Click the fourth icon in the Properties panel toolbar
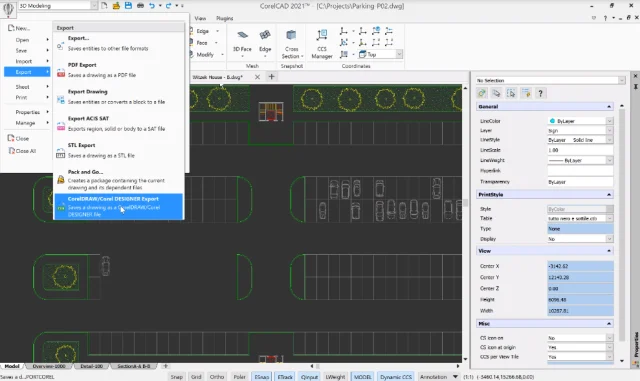The image size is (640, 381). pyautogui.click(x=526, y=94)
